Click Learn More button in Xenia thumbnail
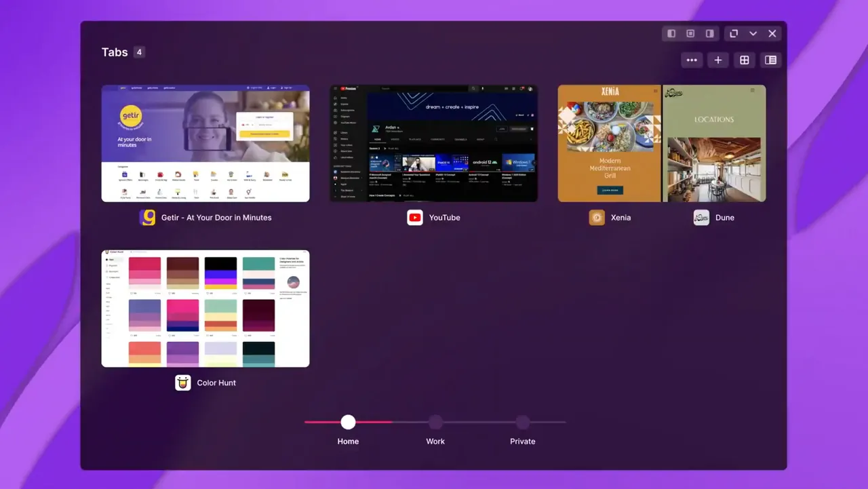The height and width of the screenshot is (489, 868). pos(610,191)
